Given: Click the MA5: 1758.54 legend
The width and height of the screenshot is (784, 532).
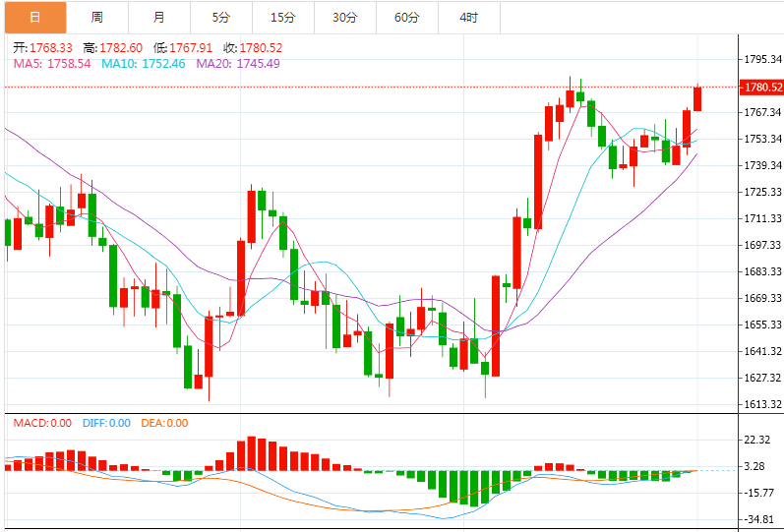Looking at the screenshot, I should [52, 64].
